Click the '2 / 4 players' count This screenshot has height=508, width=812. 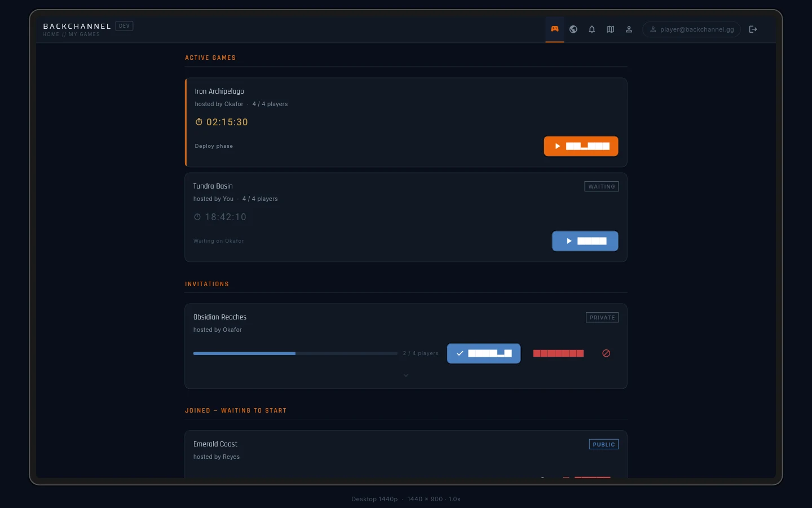tap(421, 353)
